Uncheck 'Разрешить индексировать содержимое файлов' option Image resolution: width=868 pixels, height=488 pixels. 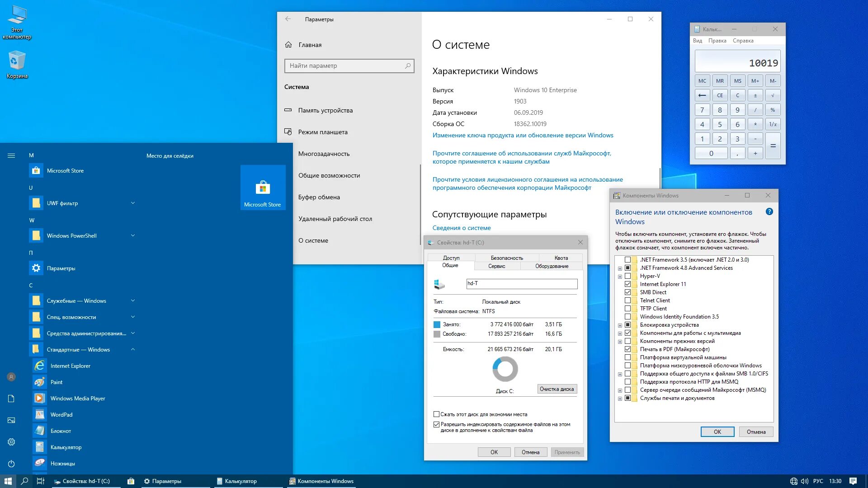click(x=436, y=425)
